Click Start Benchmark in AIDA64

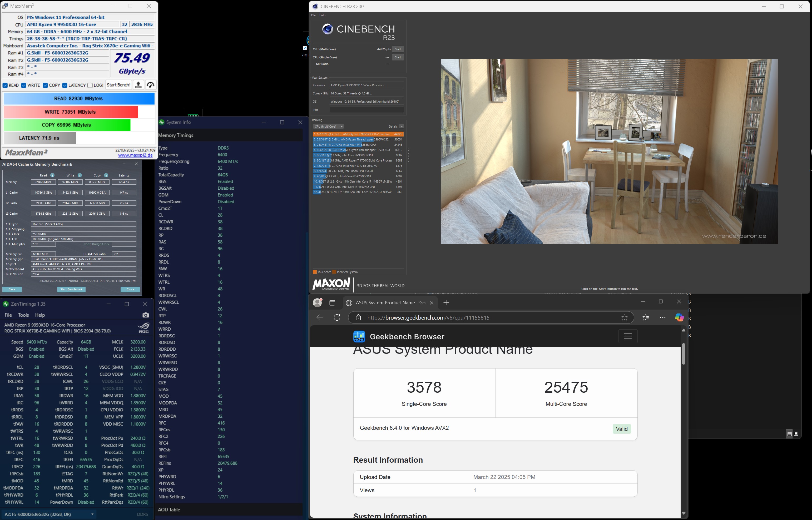click(x=71, y=289)
